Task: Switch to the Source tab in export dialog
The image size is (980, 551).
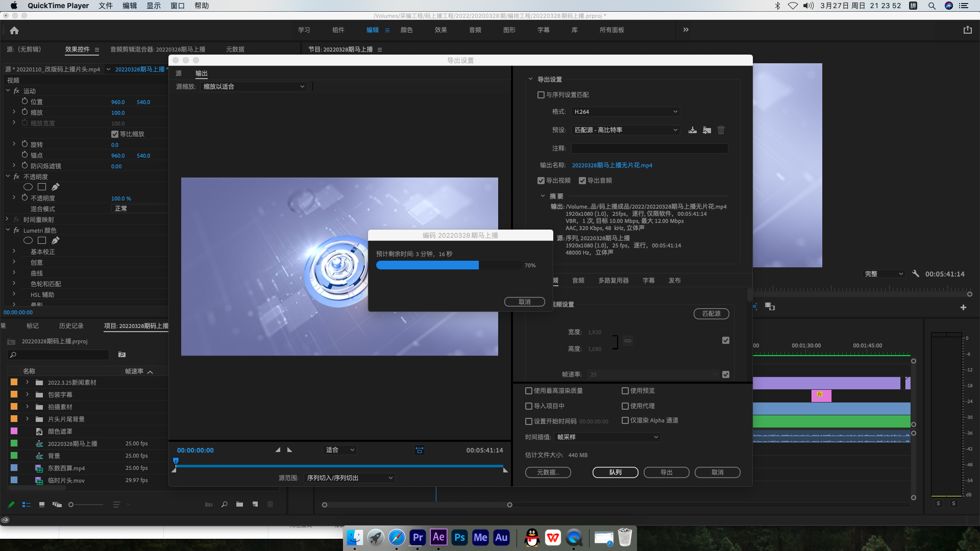Action: (x=179, y=73)
